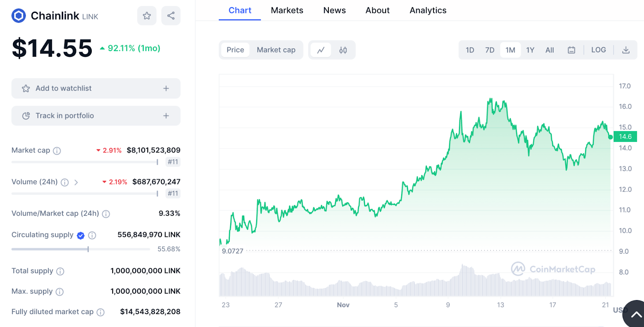
Task: Download chart data icon
Action: (626, 50)
